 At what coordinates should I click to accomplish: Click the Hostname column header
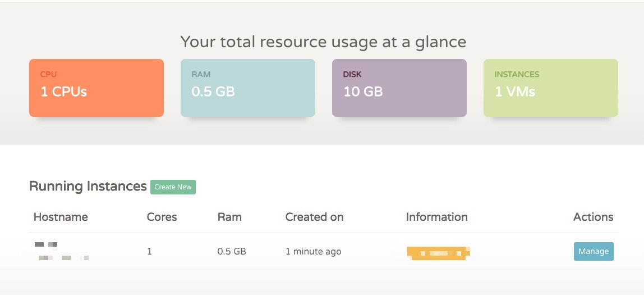click(61, 217)
